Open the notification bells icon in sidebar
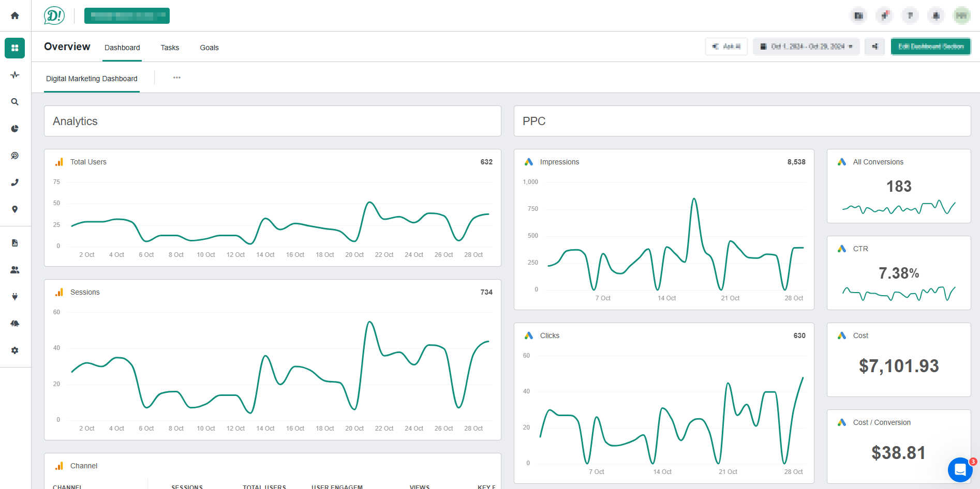980x489 pixels. click(x=15, y=324)
